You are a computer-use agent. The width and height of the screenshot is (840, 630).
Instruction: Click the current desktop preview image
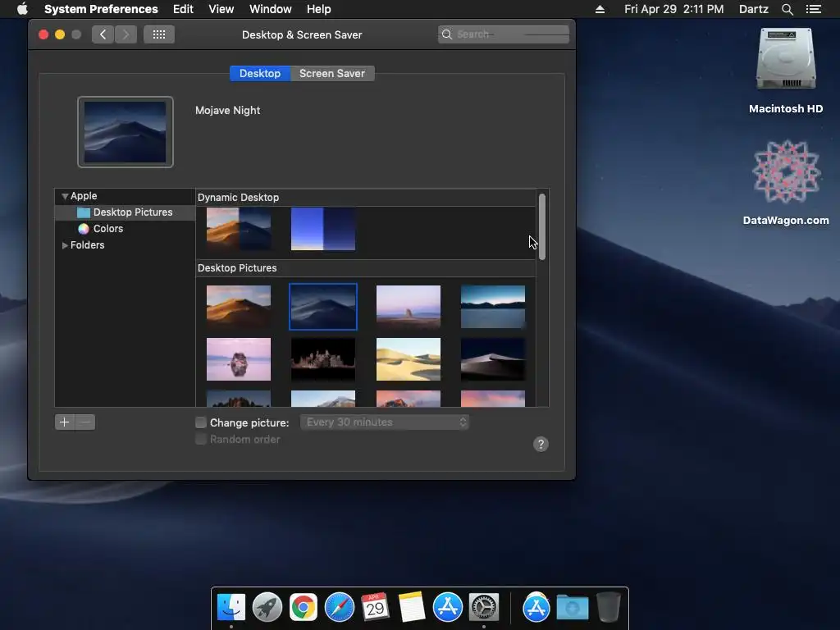[x=126, y=132]
